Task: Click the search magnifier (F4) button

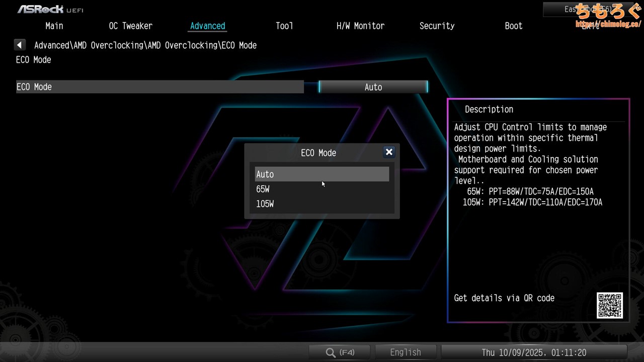Action: (x=340, y=352)
